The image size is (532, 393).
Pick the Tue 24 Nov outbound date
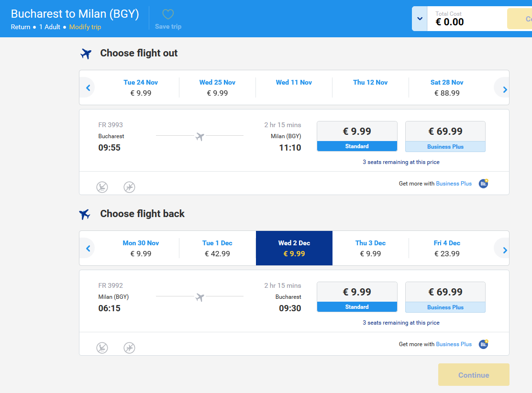[x=141, y=87]
